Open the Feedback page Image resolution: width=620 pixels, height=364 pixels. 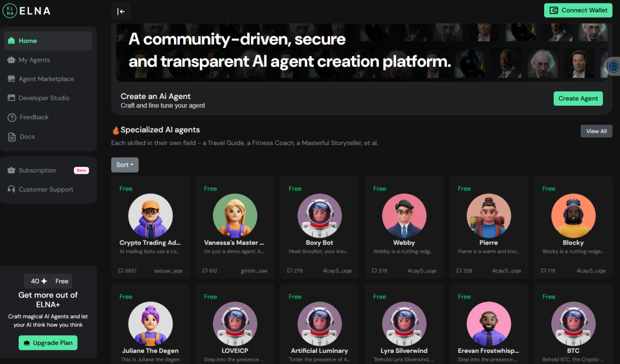[48, 117]
